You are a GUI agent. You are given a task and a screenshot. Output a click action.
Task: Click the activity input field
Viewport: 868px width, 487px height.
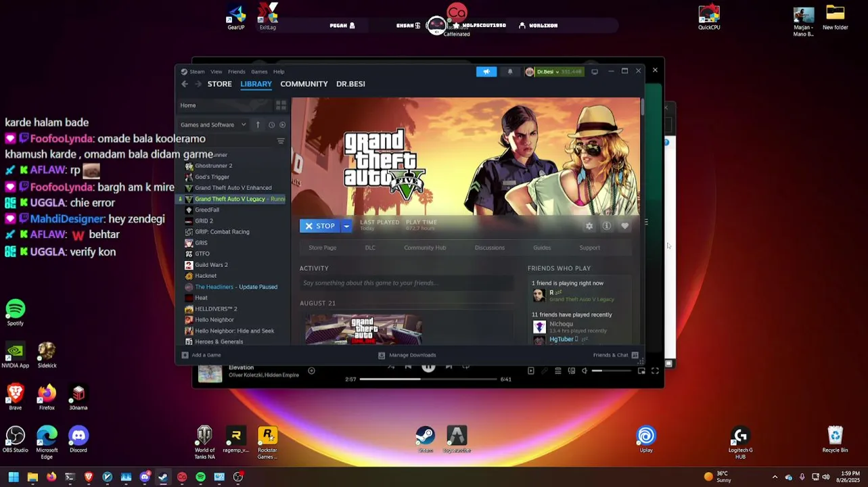click(406, 283)
